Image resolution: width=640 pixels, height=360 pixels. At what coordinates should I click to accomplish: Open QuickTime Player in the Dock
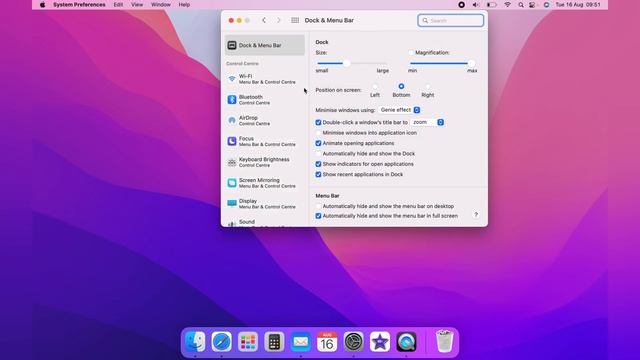pos(406,342)
